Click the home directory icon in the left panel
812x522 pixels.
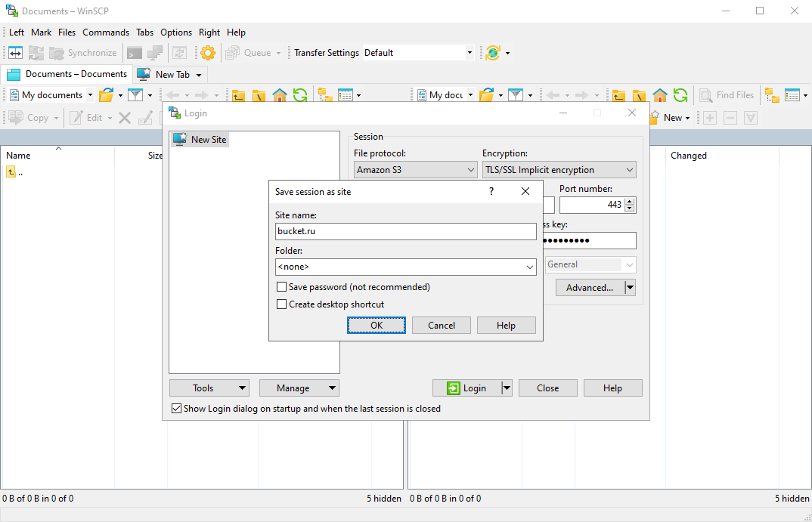coord(280,95)
